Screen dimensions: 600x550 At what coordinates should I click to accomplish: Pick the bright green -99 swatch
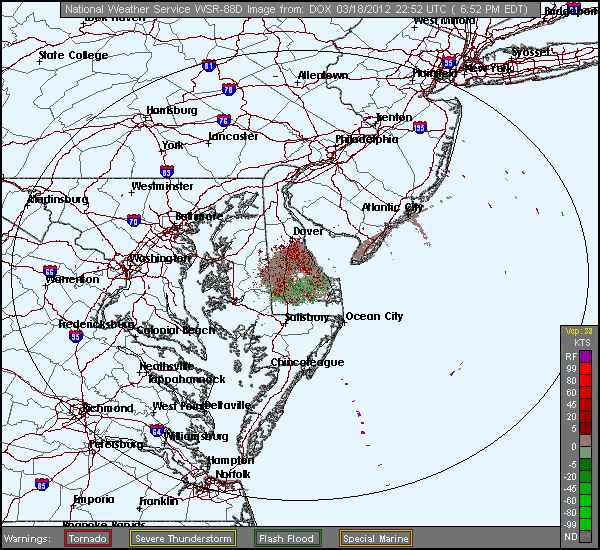[x=585, y=524]
